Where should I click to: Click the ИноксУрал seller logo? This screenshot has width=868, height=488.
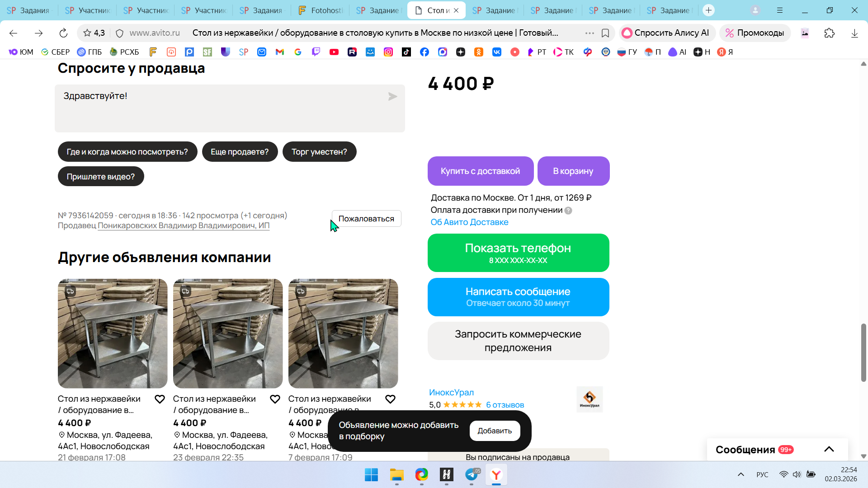click(x=590, y=399)
